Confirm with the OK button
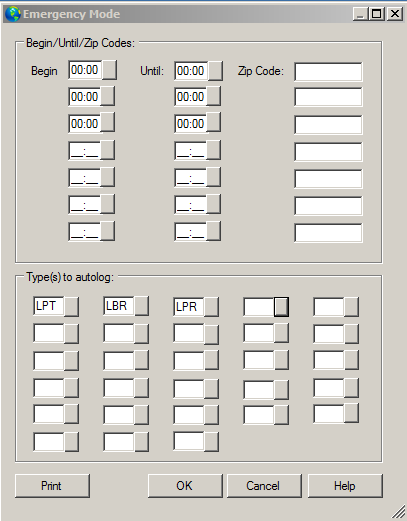The image size is (407, 521). (185, 486)
